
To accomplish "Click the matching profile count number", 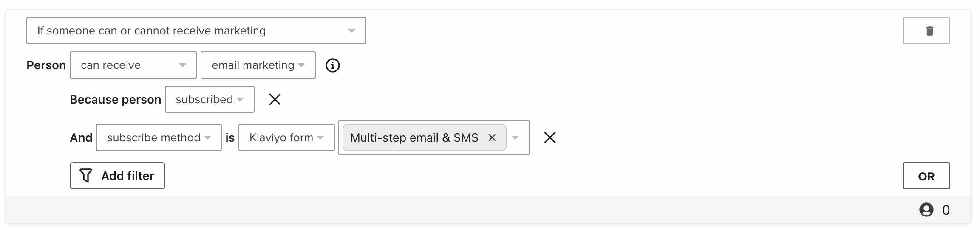I will 946,210.
